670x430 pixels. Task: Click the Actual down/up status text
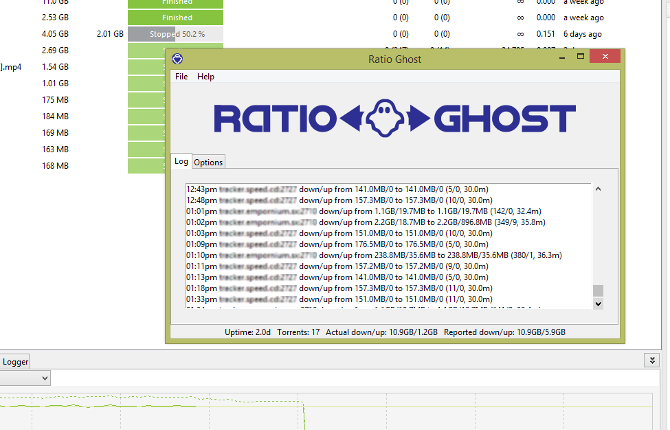tap(382, 332)
